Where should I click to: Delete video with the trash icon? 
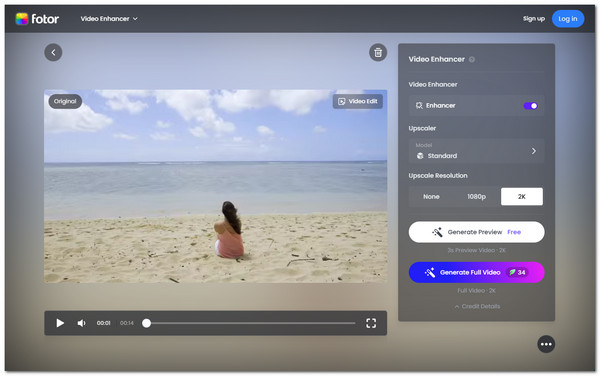[378, 52]
